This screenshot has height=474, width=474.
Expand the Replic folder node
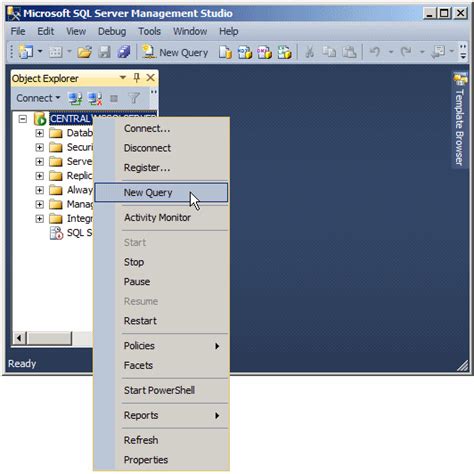[39, 176]
